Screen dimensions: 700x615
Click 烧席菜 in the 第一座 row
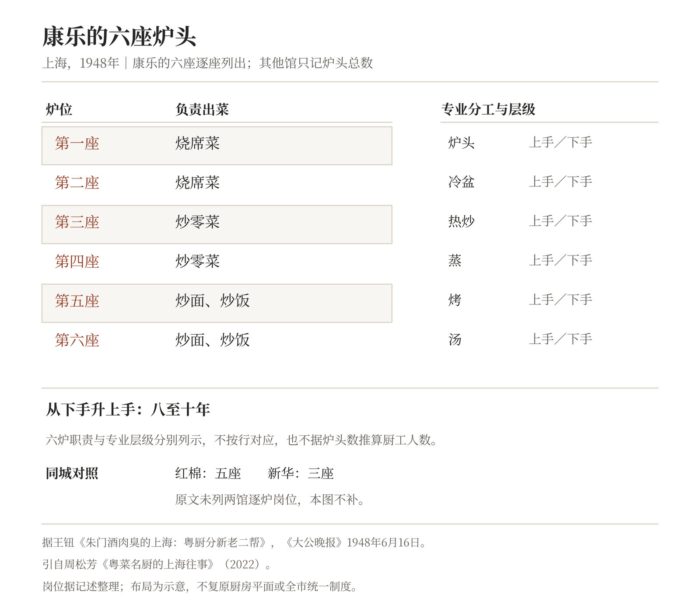pos(197,143)
